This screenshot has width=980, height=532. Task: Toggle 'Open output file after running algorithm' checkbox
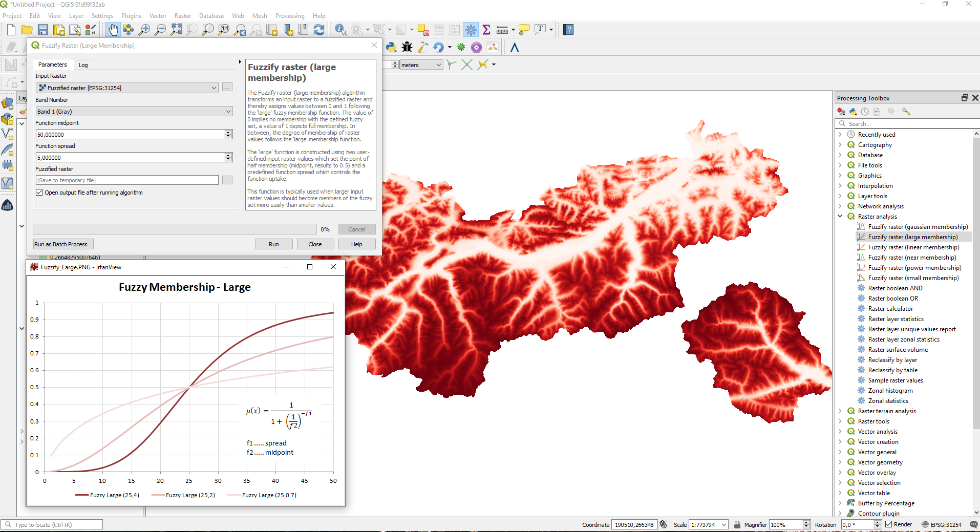pos(39,193)
